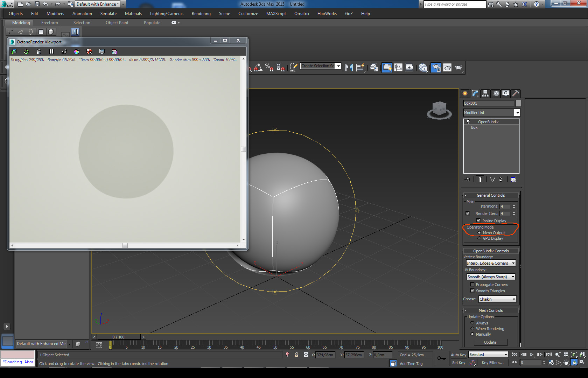Open the Curve Editor from main toolbar
This screenshot has height=378, width=588.
(398, 68)
